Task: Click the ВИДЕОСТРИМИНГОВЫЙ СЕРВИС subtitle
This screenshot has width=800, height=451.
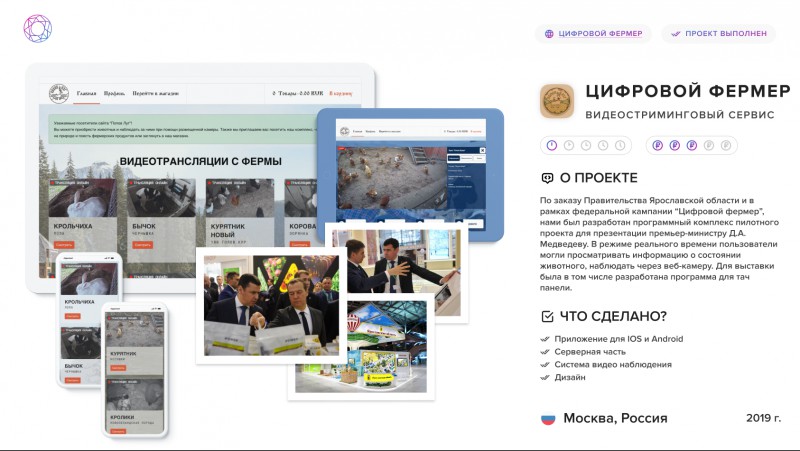Action: 680,115
